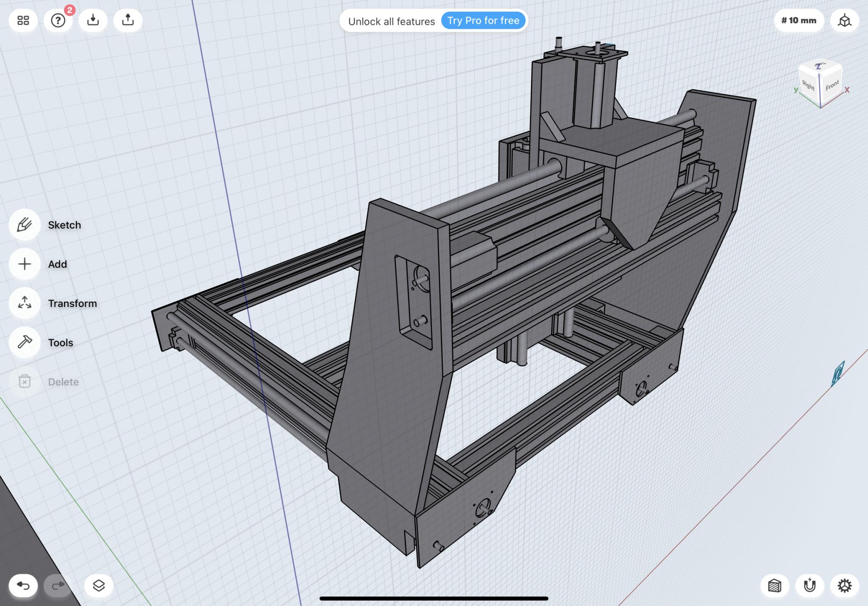Open the designs gallery grid icon
868x606 pixels.
23,20
